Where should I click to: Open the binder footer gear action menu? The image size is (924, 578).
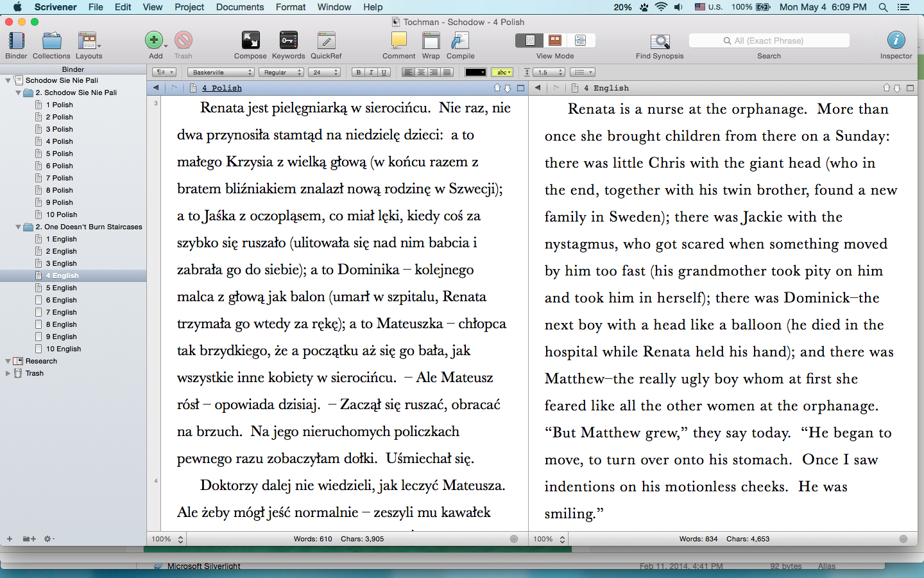[x=48, y=539]
